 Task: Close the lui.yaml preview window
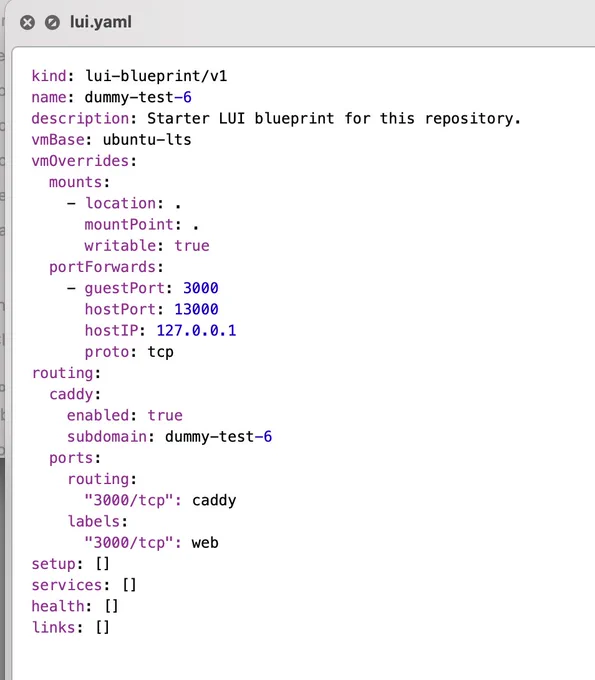point(27,22)
